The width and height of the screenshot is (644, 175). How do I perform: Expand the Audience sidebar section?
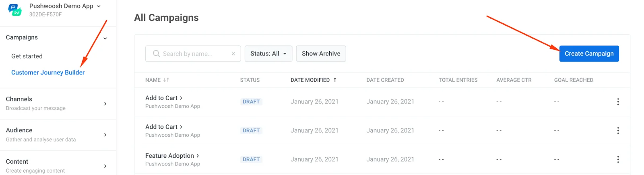click(105, 135)
